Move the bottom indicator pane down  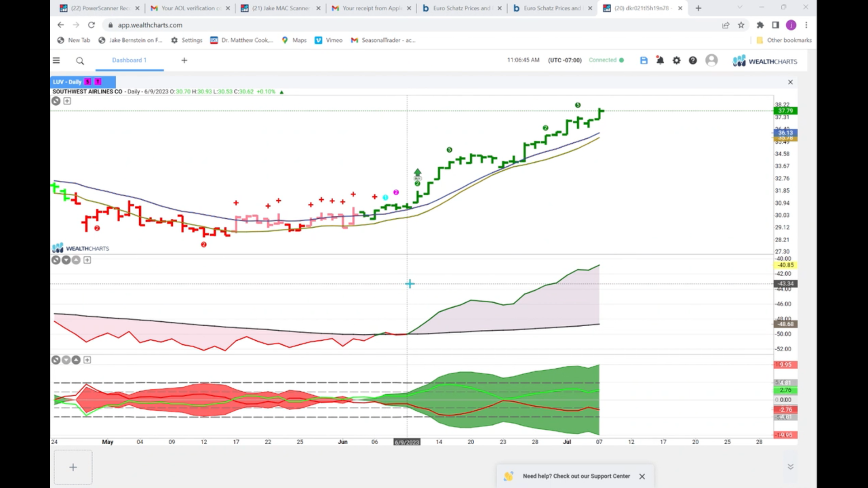click(66, 360)
